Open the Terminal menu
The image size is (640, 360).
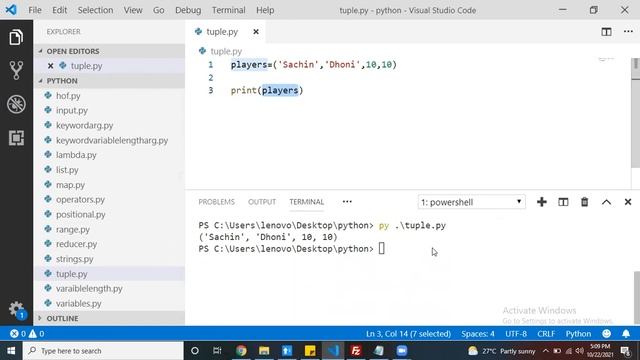click(228, 10)
